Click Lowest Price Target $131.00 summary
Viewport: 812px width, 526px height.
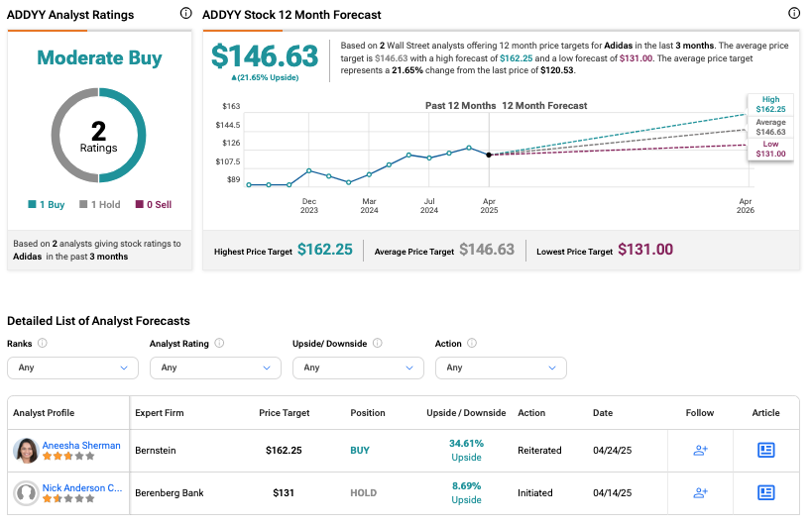click(605, 250)
